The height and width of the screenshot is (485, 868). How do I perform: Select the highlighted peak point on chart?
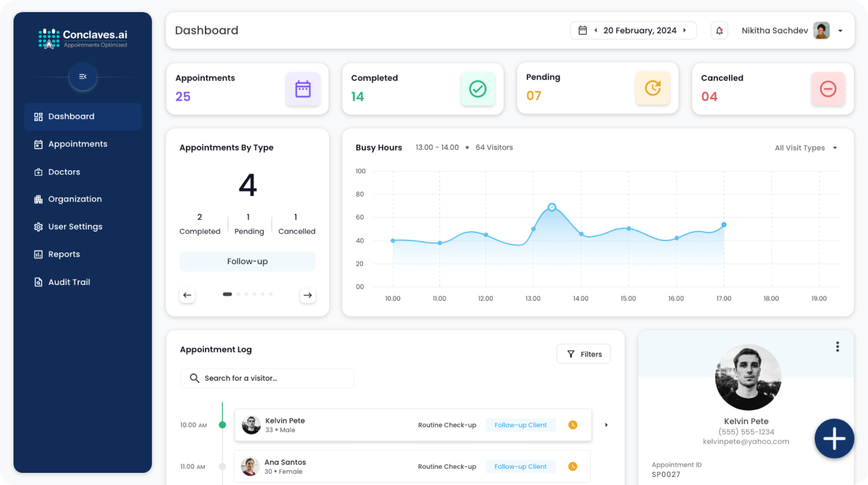coord(552,207)
